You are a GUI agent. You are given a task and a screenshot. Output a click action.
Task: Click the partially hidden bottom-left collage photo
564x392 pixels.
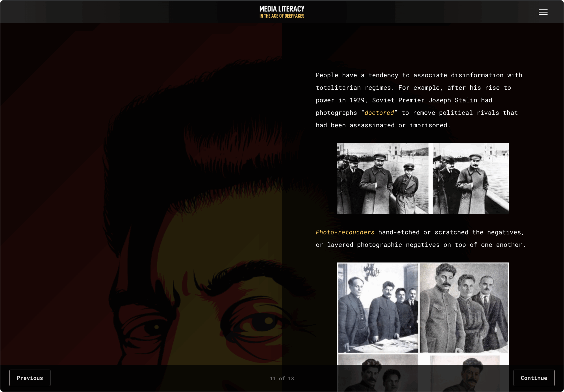[377, 360]
